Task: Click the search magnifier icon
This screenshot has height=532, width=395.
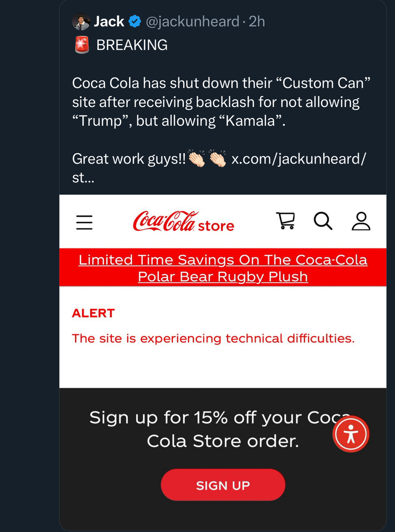Action: click(x=323, y=221)
